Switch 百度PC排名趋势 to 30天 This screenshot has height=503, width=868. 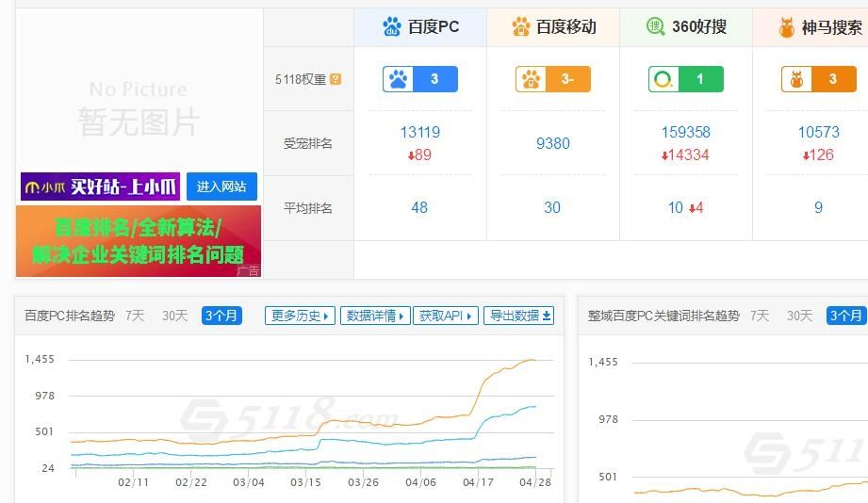(x=174, y=316)
